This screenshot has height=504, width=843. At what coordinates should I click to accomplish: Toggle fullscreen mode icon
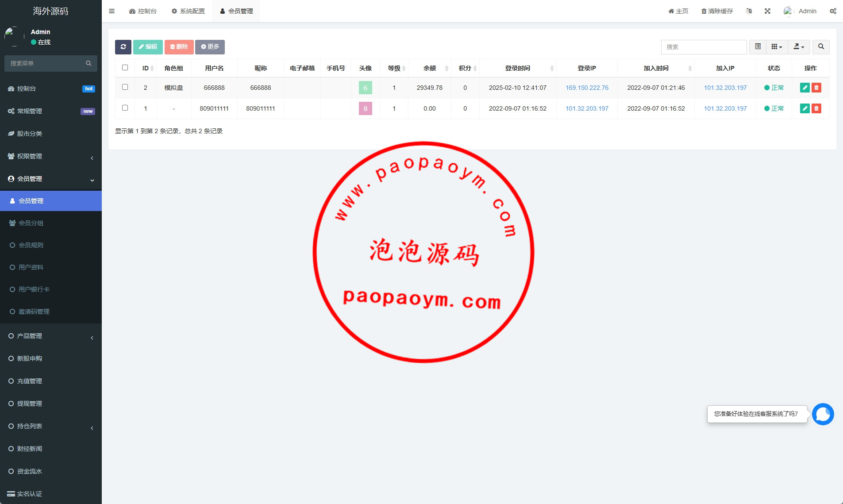pos(767,11)
